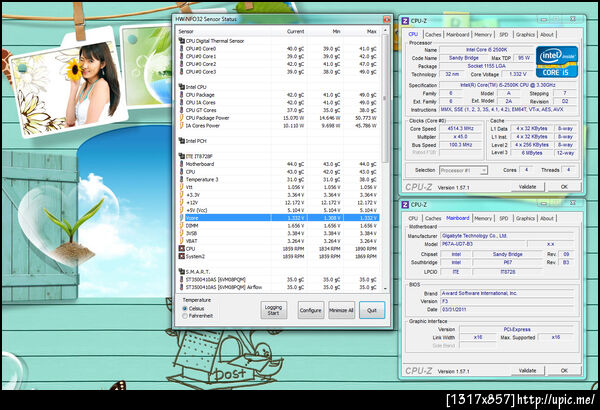
Task: Click Validate in lower CPU-Z window
Action: [x=527, y=371]
